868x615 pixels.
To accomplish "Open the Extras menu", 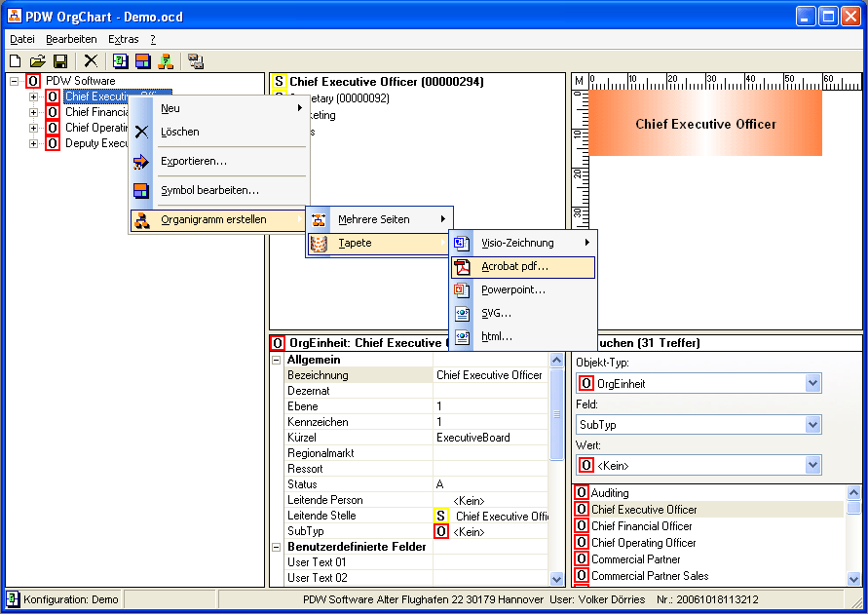I will [x=123, y=39].
